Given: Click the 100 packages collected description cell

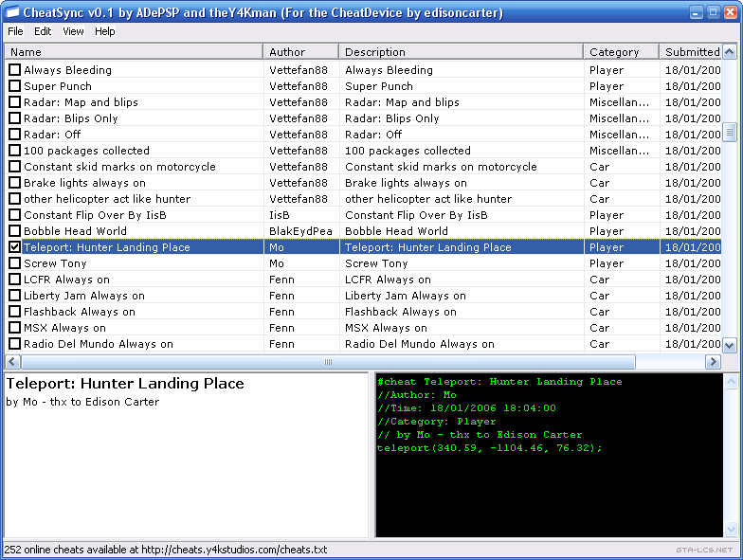Looking at the screenshot, I should click(x=408, y=151).
